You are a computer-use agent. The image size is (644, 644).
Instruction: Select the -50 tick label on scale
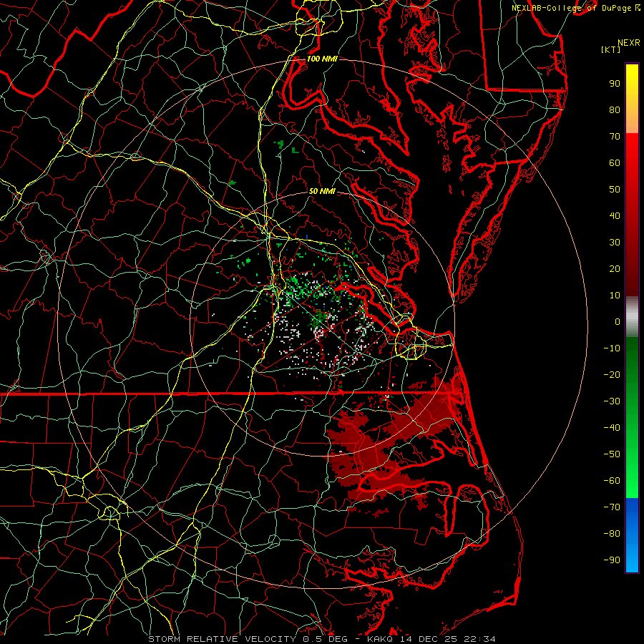pos(612,454)
